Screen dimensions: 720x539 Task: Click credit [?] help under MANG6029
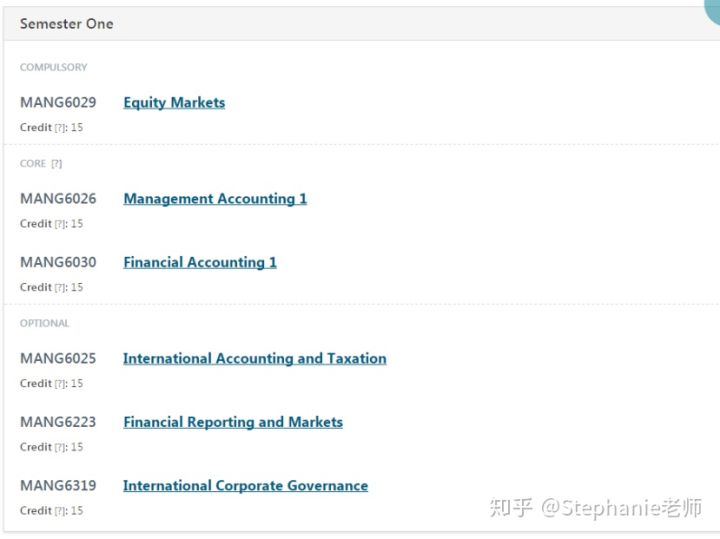[60, 128]
